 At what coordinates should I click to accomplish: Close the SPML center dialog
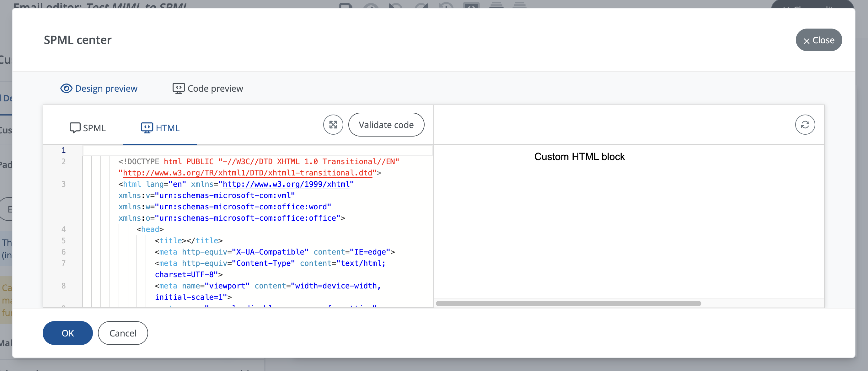coord(818,40)
